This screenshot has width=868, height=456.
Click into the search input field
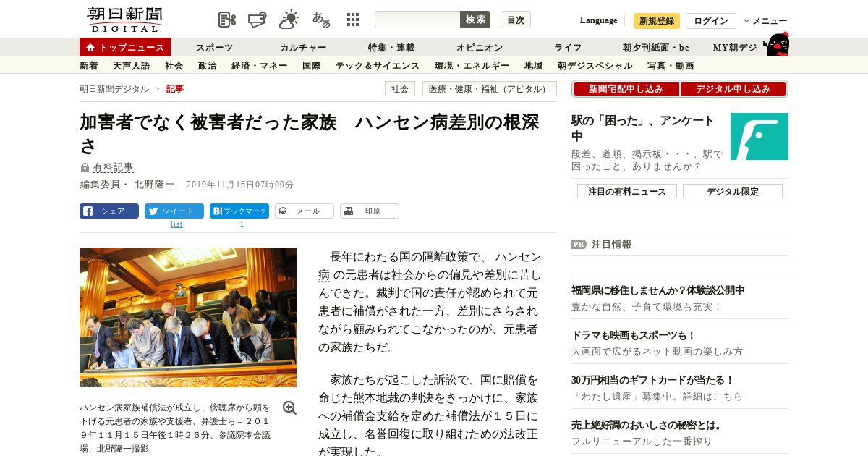(417, 20)
